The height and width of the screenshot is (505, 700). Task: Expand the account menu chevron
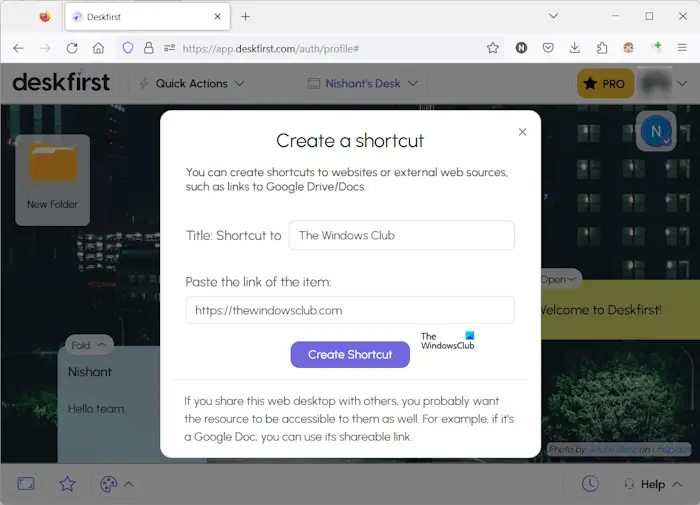(682, 83)
